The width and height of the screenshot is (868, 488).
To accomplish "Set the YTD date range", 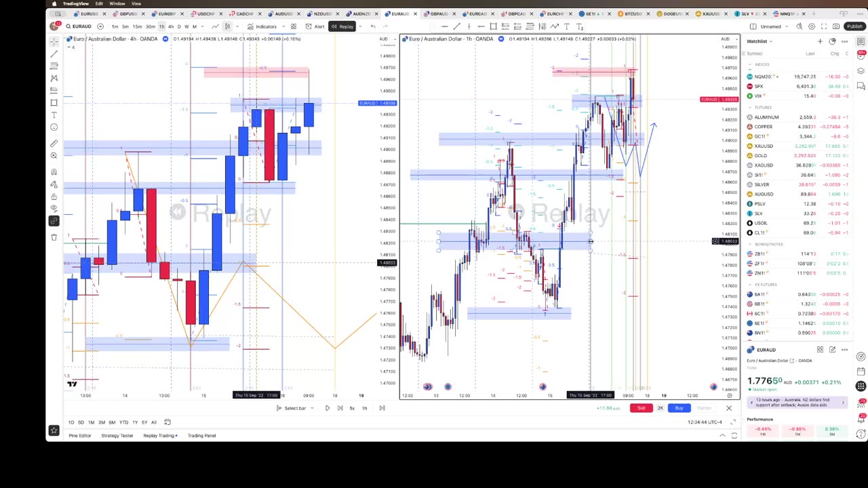I will (123, 422).
